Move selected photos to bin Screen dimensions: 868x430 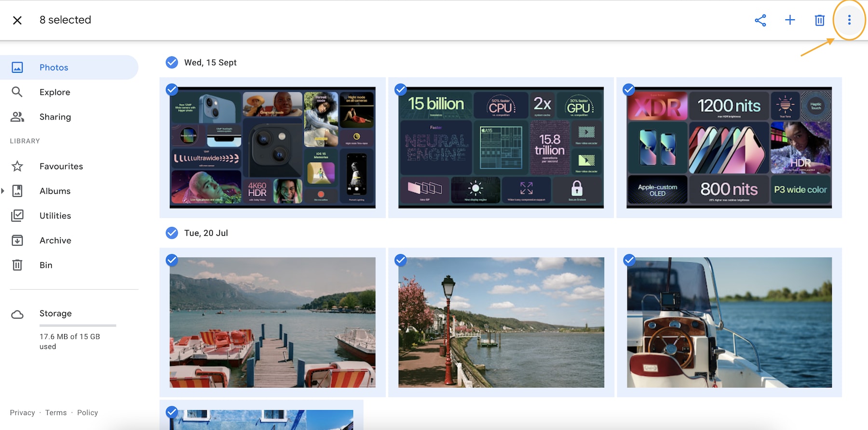pos(819,20)
